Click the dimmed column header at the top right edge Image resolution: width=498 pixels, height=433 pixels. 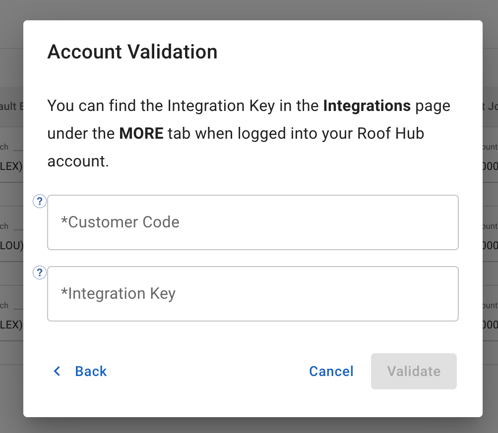pos(491,106)
